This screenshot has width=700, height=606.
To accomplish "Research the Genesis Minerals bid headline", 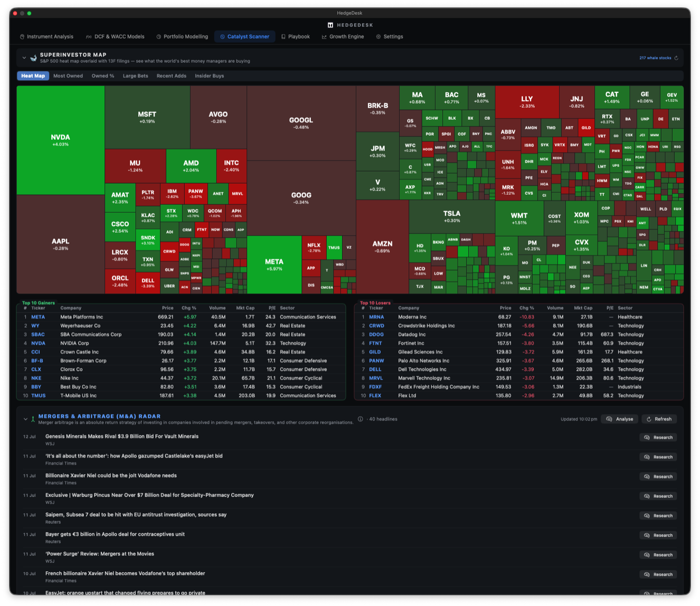I will (x=658, y=438).
